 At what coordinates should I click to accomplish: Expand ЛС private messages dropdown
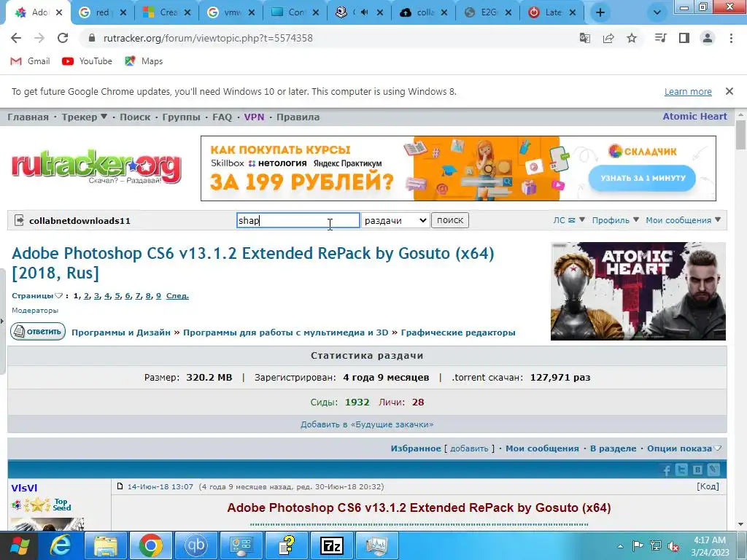[x=568, y=220]
